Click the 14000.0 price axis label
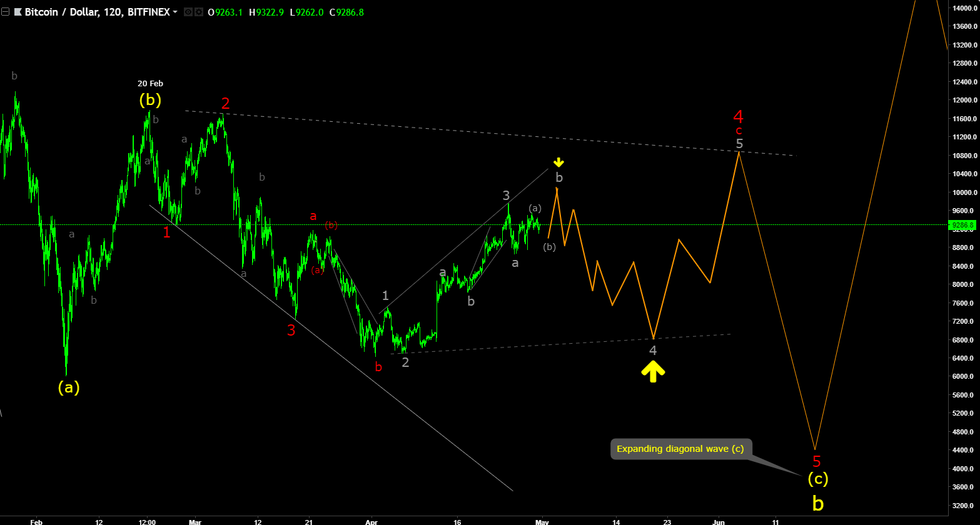This screenshot has height=525, width=980. (964, 8)
